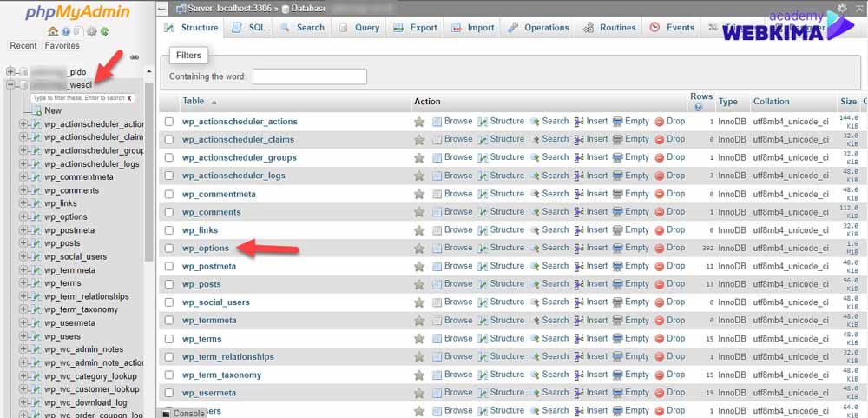This screenshot has height=418, width=868.
Task: Click the navigation panel vertical scrollbar
Action: coord(149,172)
